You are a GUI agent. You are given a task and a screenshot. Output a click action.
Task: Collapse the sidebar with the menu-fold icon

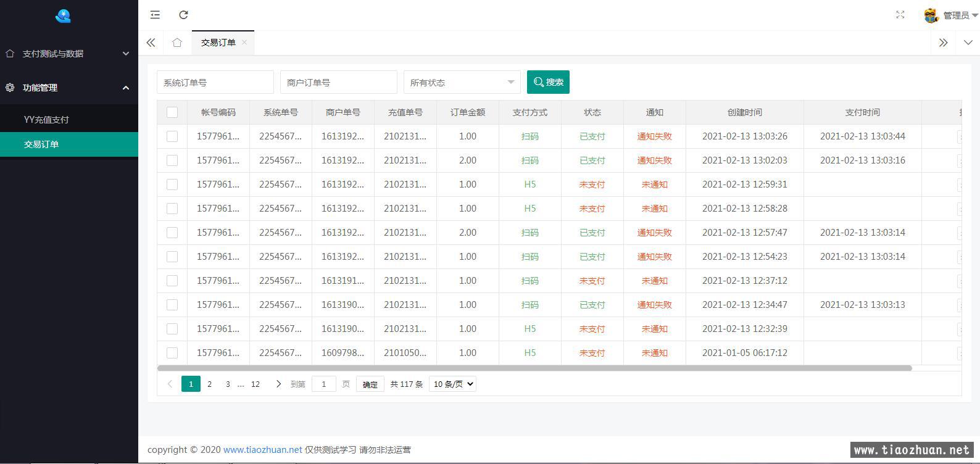tap(155, 15)
